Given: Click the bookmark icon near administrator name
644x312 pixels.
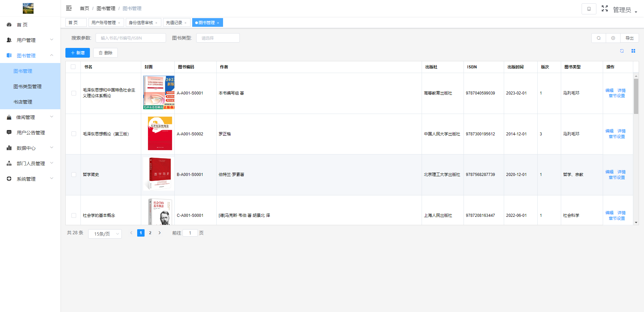Looking at the screenshot, I should tap(589, 9).
